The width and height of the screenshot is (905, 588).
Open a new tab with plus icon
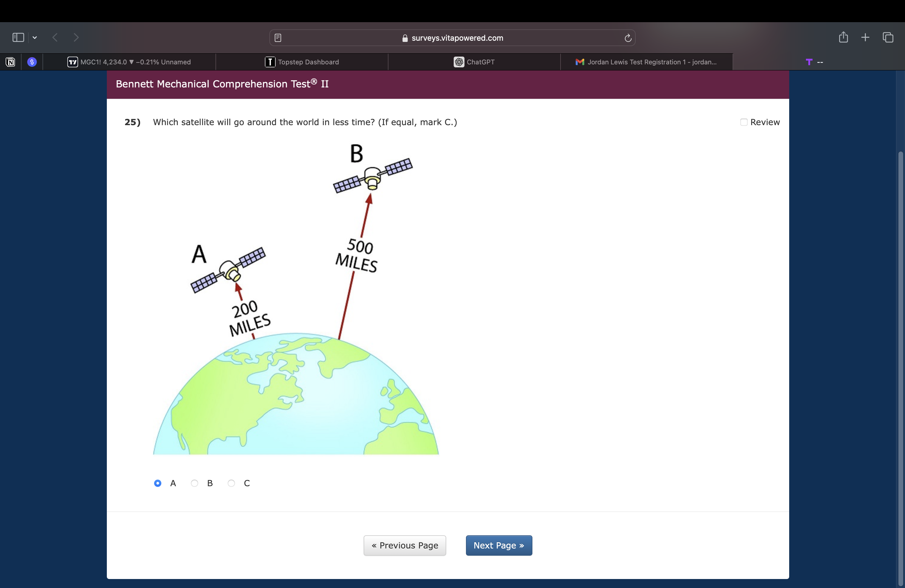(x=865, y=37)
